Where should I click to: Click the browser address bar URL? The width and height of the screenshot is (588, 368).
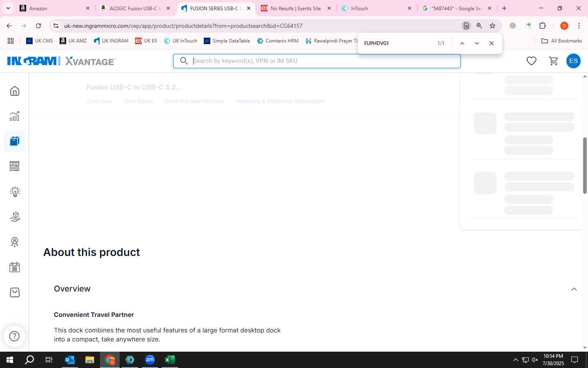click(183, 26)
